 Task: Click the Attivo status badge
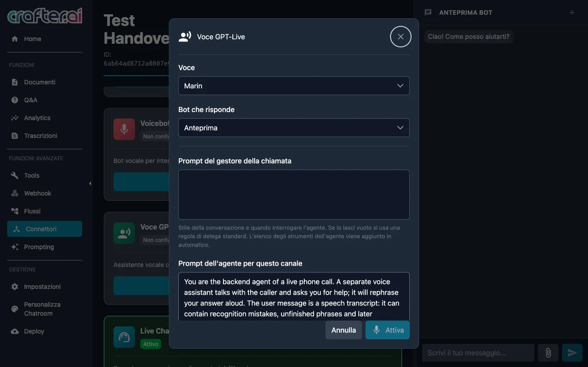click(x=151, y=344)
